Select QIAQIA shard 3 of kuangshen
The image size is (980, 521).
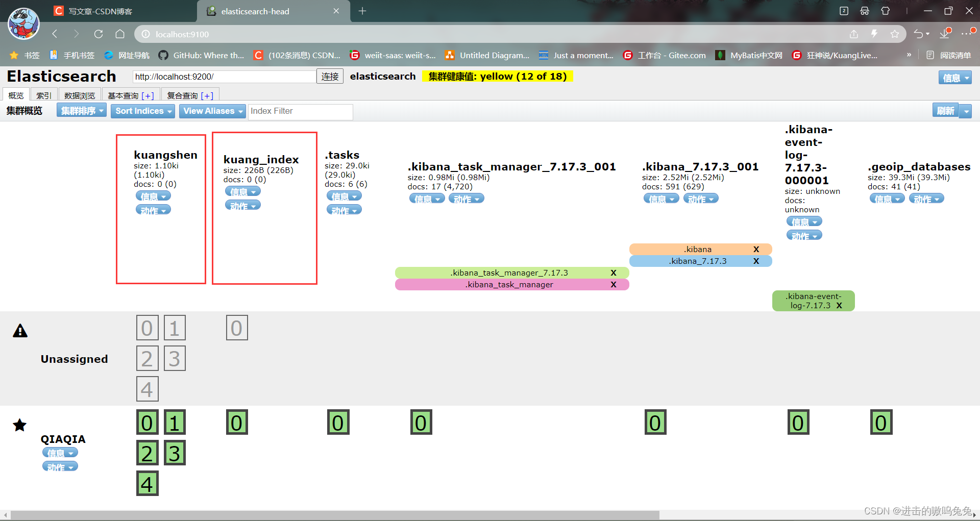pyautogui.click(x=175, y=453)
